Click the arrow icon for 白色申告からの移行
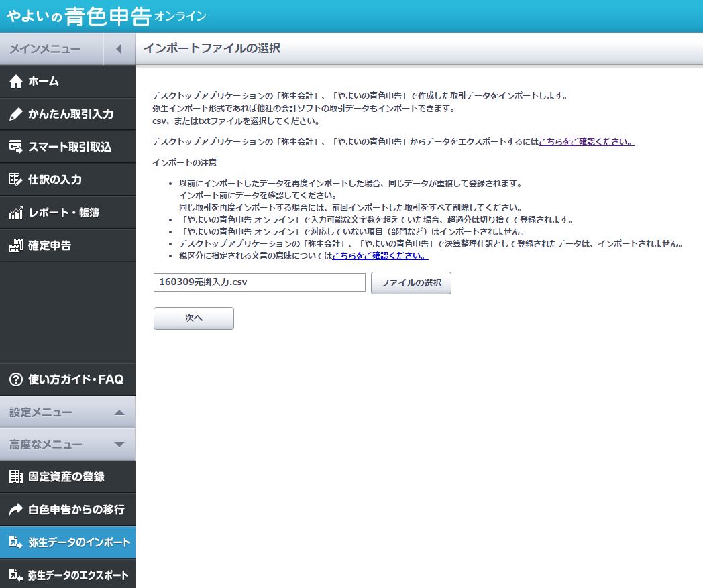703x588 pixels. (x=15, y=510)
